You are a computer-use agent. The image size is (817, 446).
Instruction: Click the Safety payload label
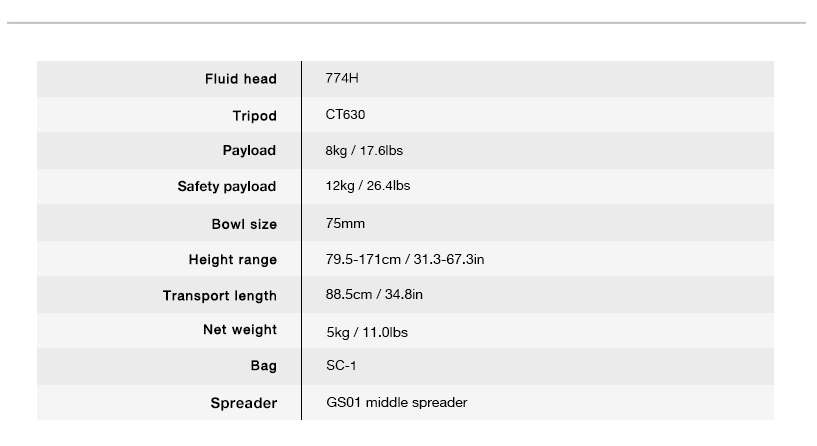pos(227,187)
